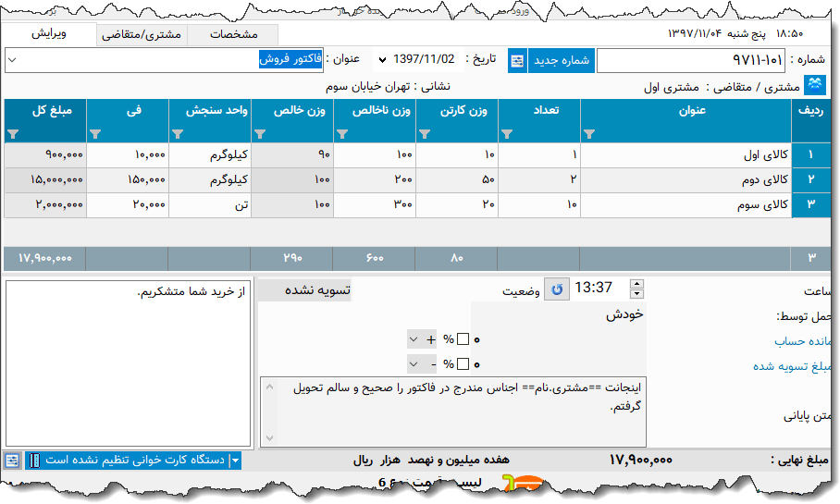This screenshot has height=504, width=840.
Task: Click دستگاه کارت خوانی تنظیم نشده است button
Action: [x=133, y=461]
